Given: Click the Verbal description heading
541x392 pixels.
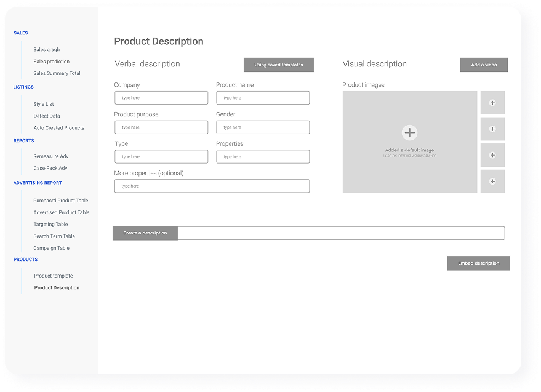Looking at the screenshot, I should point(147,64).
